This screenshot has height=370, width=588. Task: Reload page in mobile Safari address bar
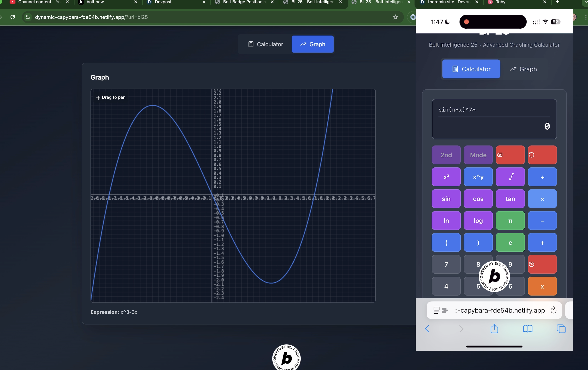point(553,310)
